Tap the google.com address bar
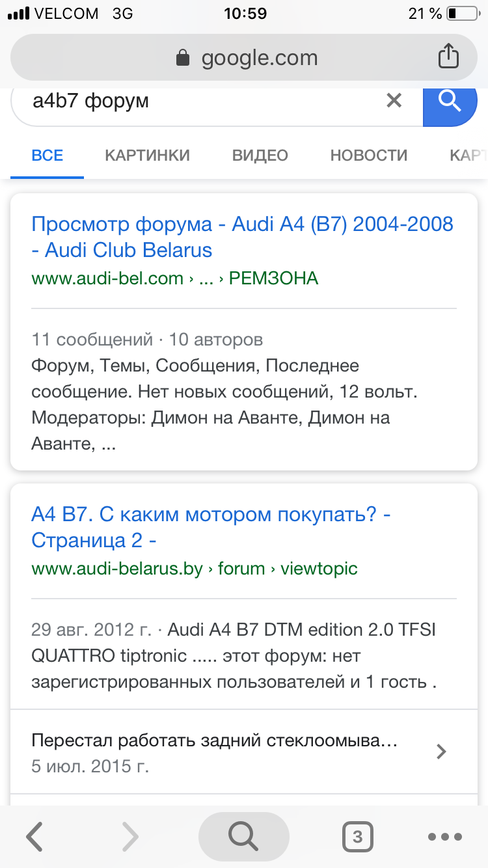This screenshot has width=488, height=868. (243, 58)
